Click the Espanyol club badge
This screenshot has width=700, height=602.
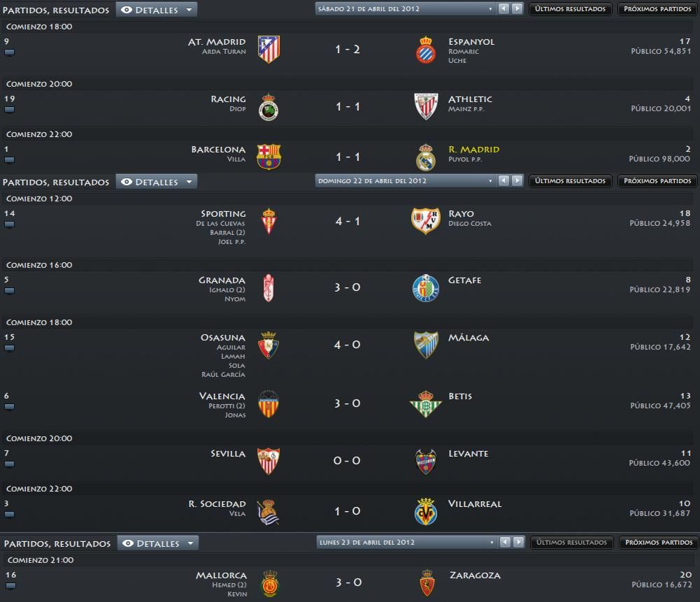click(426, 50)
